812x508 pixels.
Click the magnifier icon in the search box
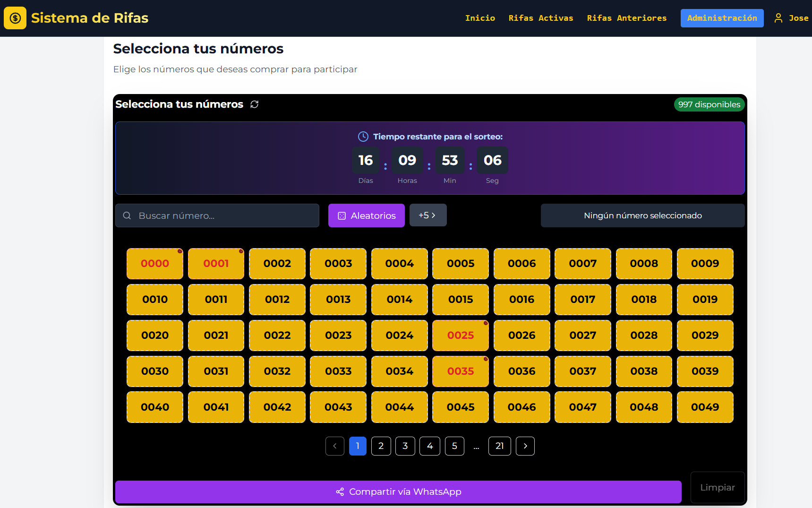click(x=127, y=215)
